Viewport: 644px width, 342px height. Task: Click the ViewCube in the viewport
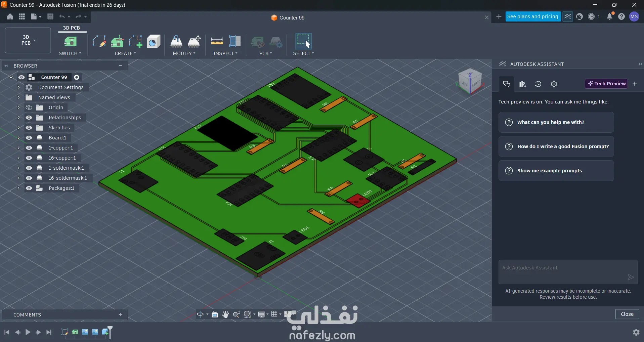470,81
